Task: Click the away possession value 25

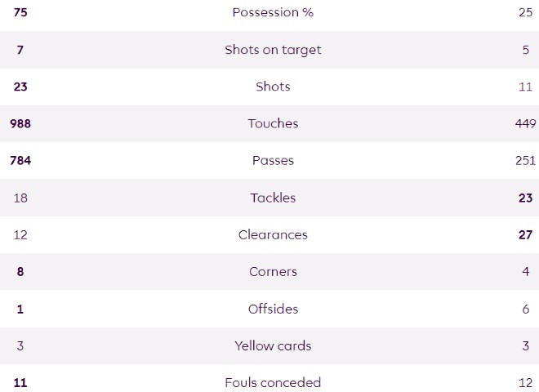Action: [x=525, y=12]
